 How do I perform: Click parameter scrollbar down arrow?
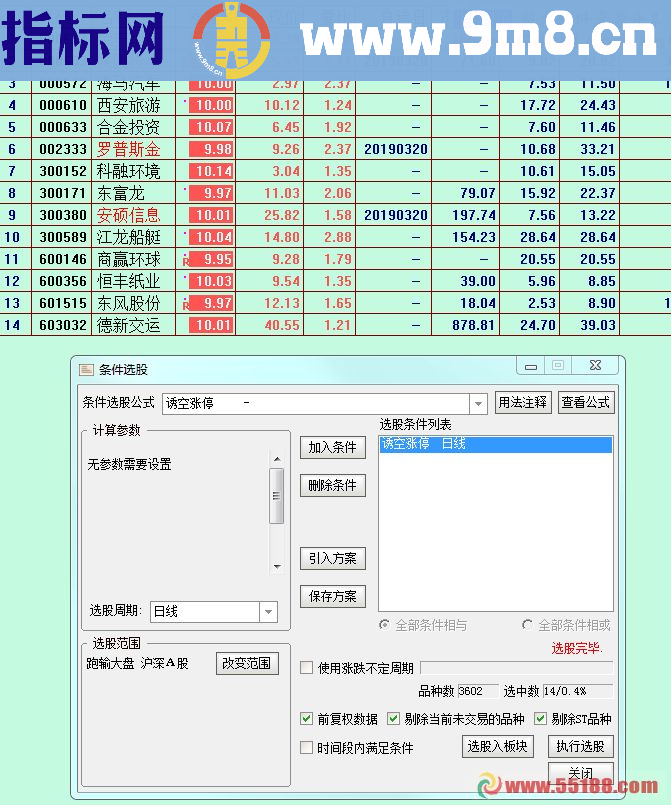[x=277, y=567]
